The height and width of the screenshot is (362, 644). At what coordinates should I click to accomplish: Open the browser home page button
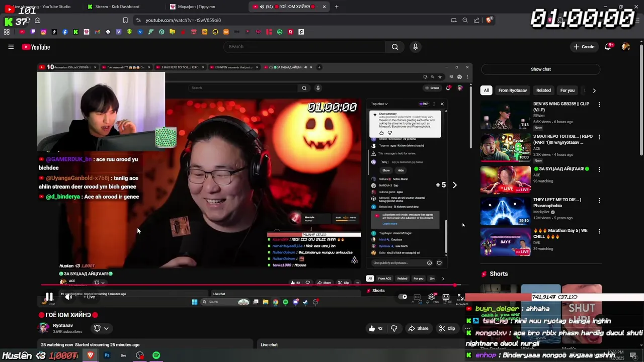[37, 20]
